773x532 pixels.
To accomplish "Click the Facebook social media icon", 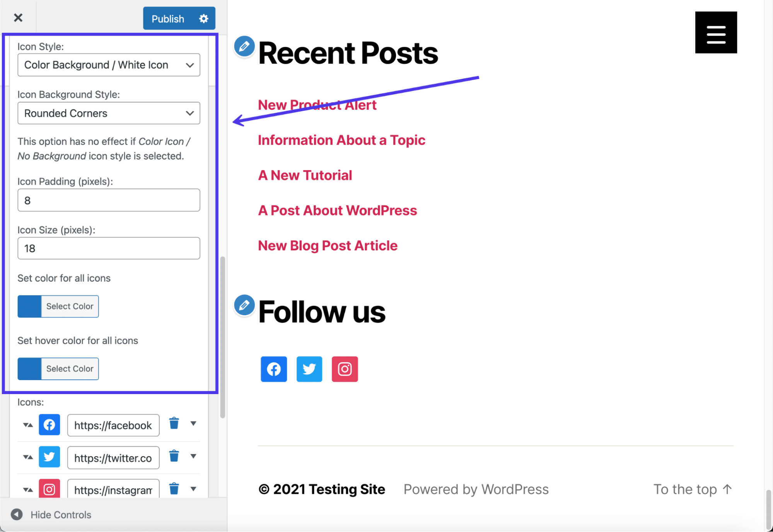I will (x=274, y=368).
